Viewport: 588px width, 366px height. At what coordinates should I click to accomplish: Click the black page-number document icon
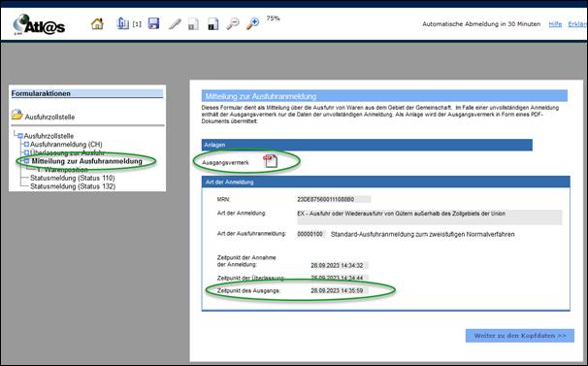[x=213, y=24]
